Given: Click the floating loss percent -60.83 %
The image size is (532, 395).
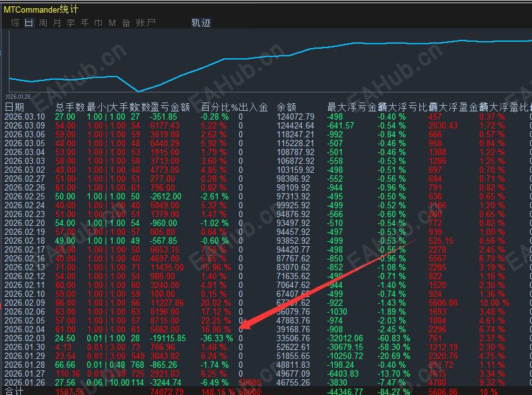Looking at the screenshot, I should [393, 338].
